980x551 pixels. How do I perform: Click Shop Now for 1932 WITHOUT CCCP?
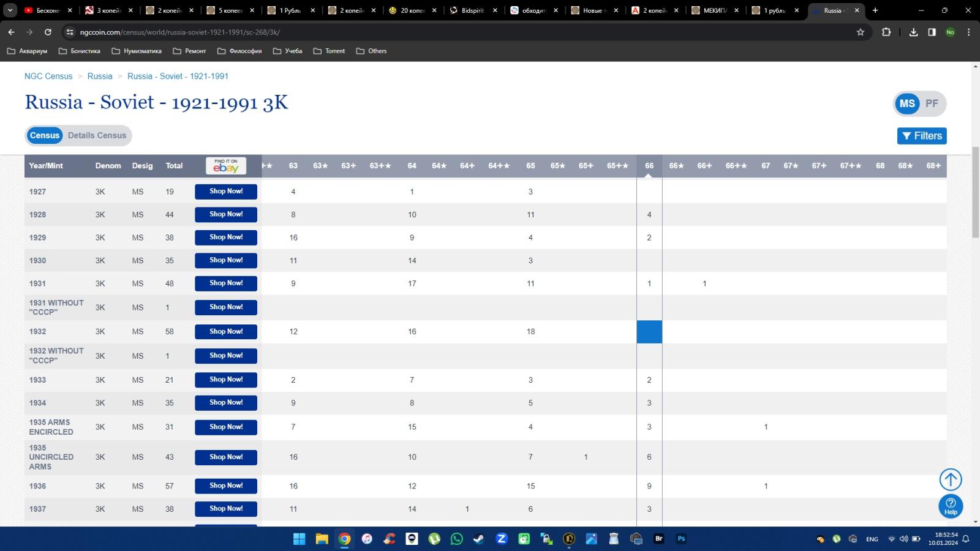[x=226, y=356]
